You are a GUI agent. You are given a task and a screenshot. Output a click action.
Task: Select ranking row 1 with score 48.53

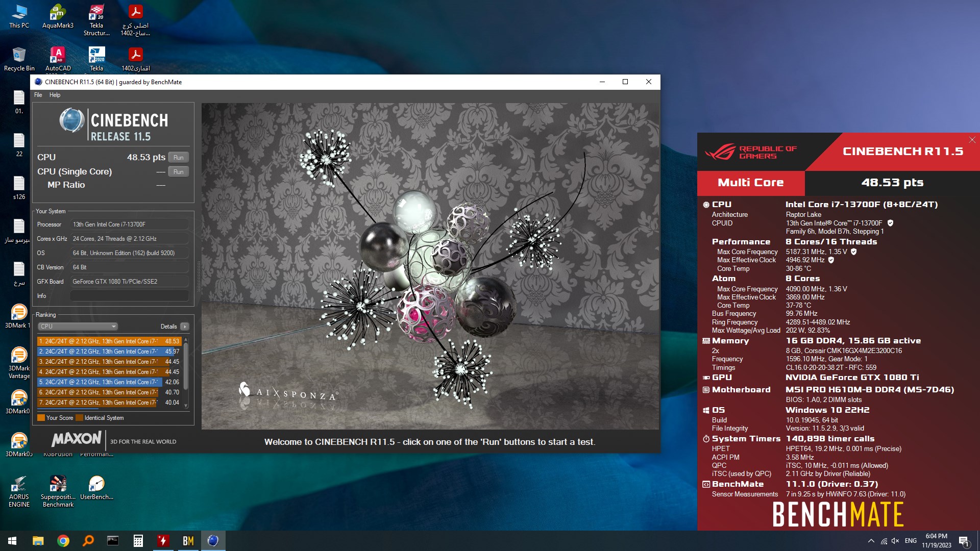pos(109,341)
